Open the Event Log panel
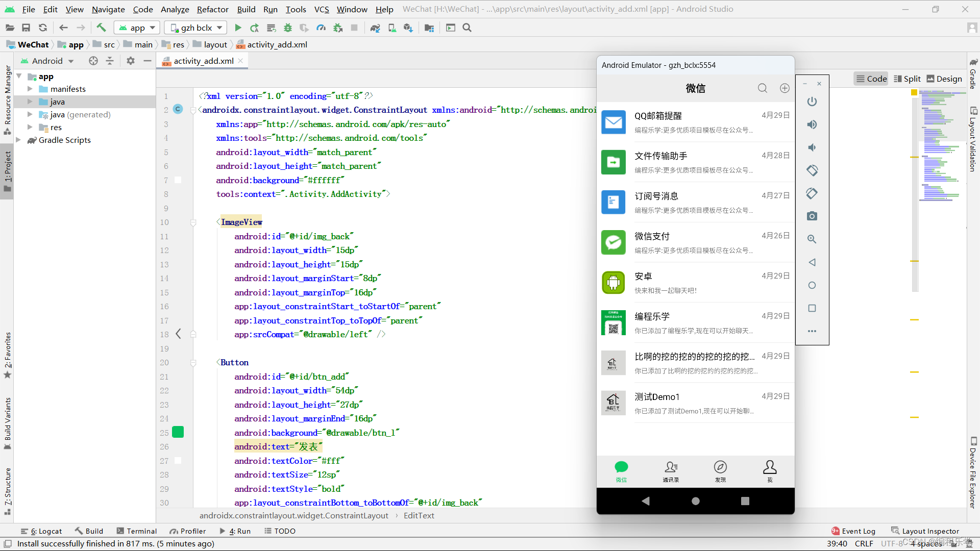Screen dimensions: 980x551 [x=853, y=531]
